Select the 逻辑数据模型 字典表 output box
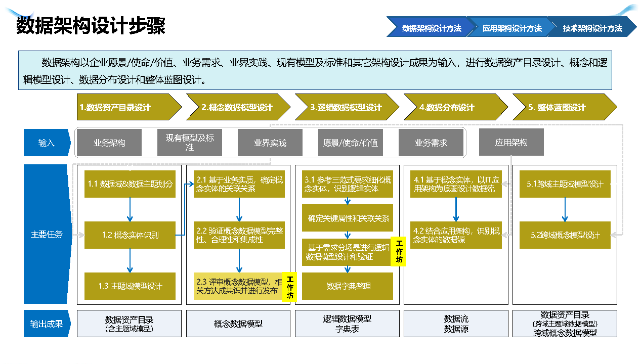The image size is (641, 364). pyautogui.click(x=347, y=324)
